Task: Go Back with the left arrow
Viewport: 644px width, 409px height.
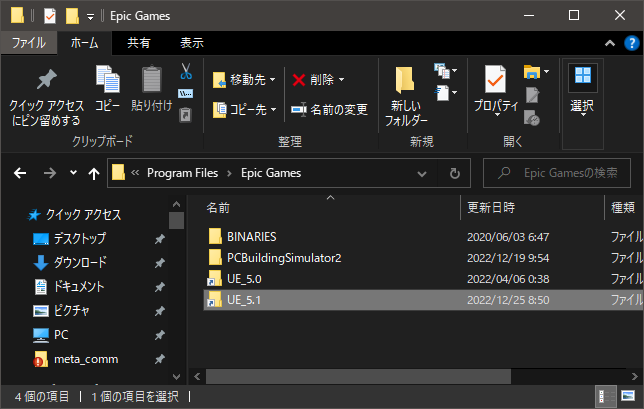Action: tap(20, 173)
